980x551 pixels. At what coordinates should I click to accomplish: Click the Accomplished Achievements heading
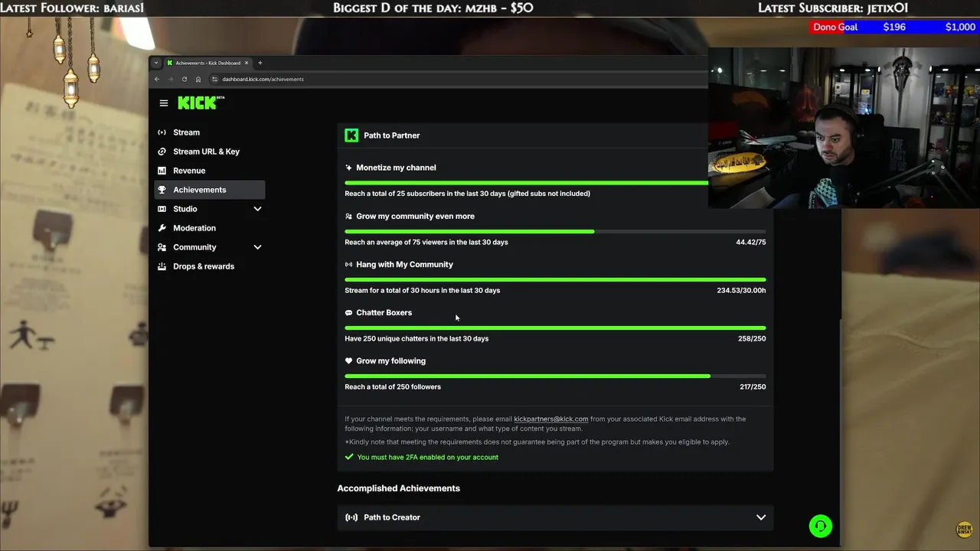tap(399, 488)
